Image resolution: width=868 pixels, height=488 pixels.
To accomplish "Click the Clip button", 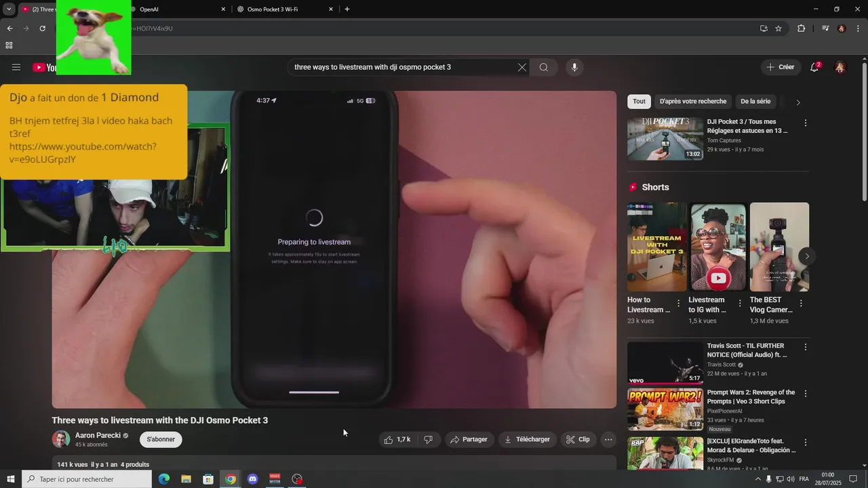I will [x=578, y=439].
